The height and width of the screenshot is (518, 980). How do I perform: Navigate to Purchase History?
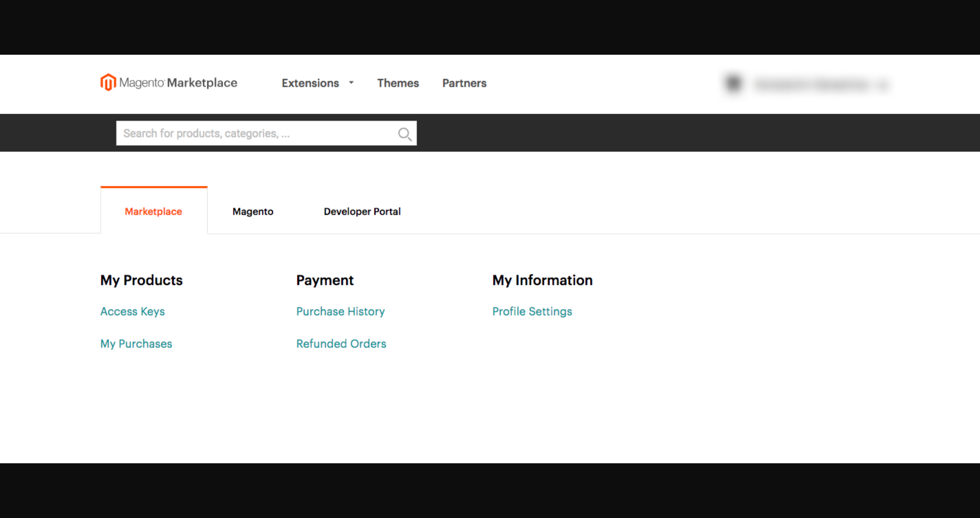(340, 311)
